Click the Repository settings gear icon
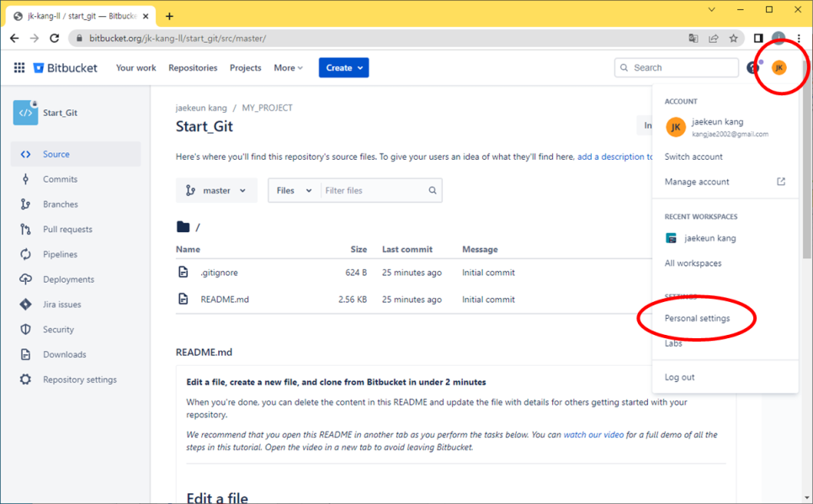The height and width of the screenshot is (504, 813). (x=25, y=379)
